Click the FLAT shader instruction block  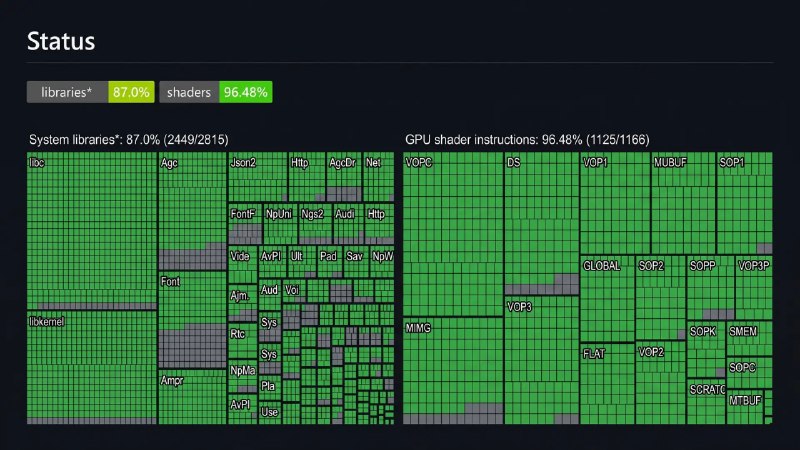click(608, 384)
